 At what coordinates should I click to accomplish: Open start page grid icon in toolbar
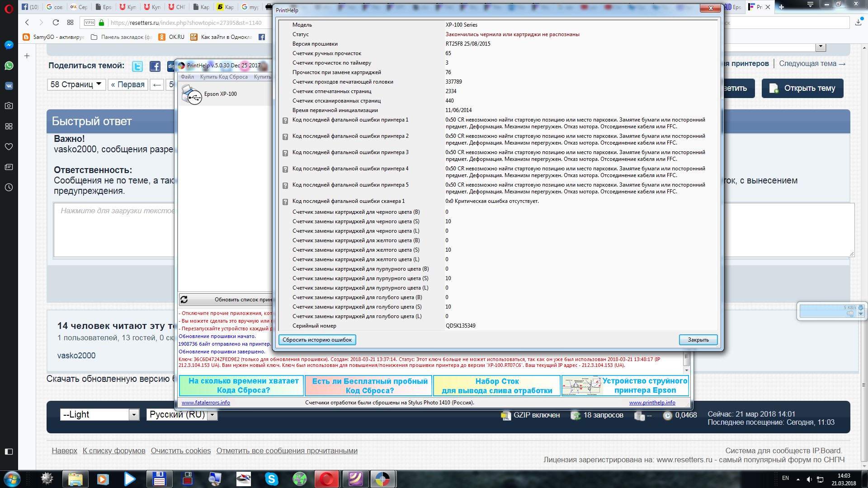coord(70,23)
